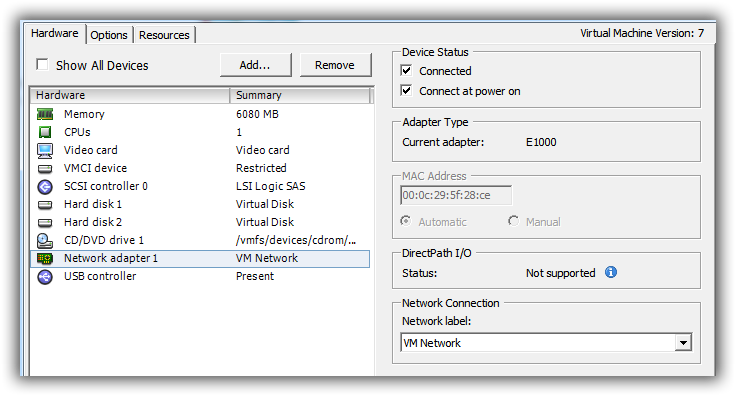The width and height of the screenshot is (736, 396).
Task: Click the Hard disk 1 icon
Action: (x=45, y=205)
